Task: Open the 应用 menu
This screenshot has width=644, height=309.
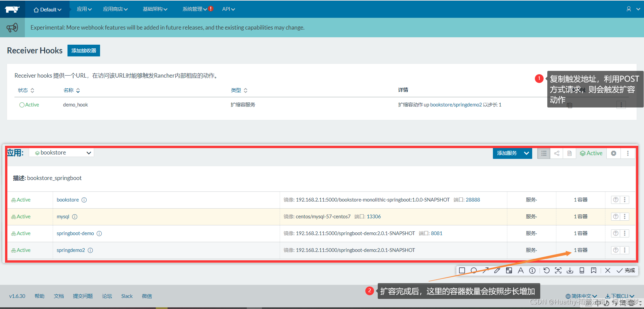Action: 84,9
